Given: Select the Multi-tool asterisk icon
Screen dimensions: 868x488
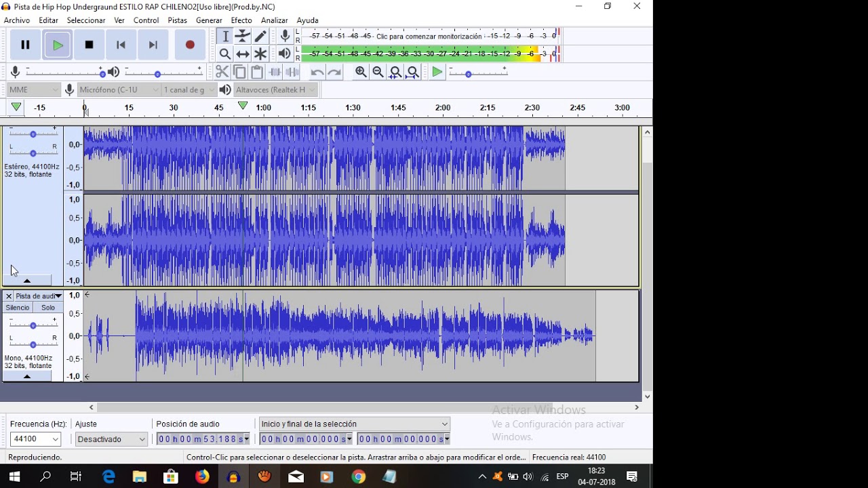Looking at the screenshot, I should (x=260, y=54).
